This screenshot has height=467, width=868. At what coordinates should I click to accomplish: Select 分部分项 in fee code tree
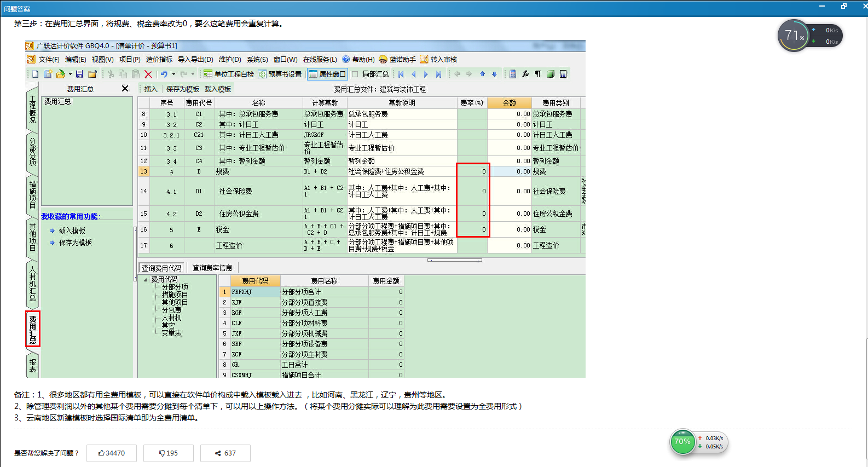175,287
